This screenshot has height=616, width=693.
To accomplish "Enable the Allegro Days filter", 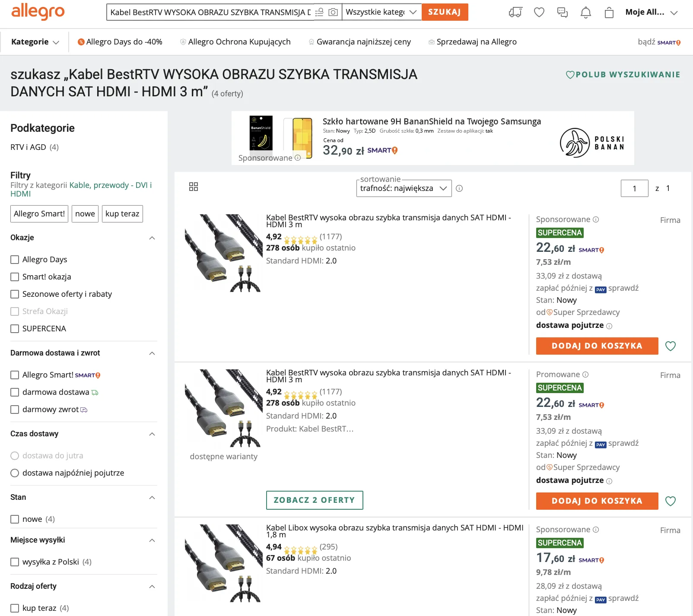I will click(x=15, y=259).
